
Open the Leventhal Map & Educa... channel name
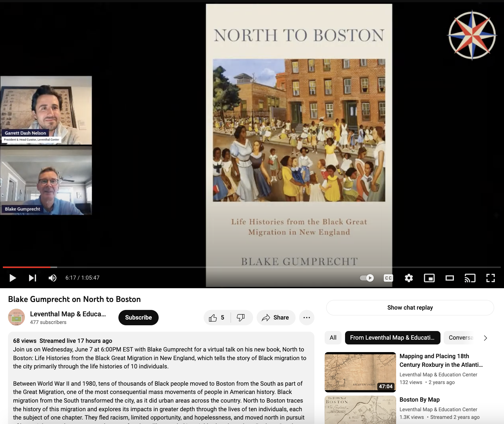[x=68, y=314]
